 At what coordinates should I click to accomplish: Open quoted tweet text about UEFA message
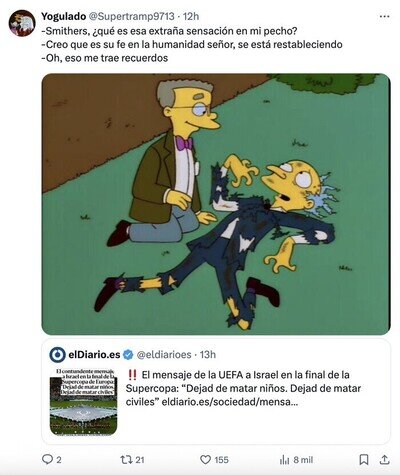point(243,388)
